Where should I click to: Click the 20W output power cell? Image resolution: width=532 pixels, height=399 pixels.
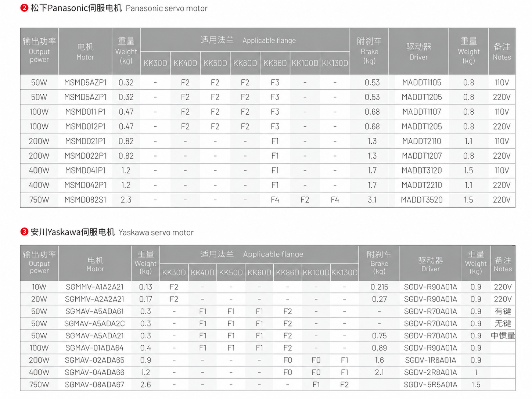coord(39,299)
